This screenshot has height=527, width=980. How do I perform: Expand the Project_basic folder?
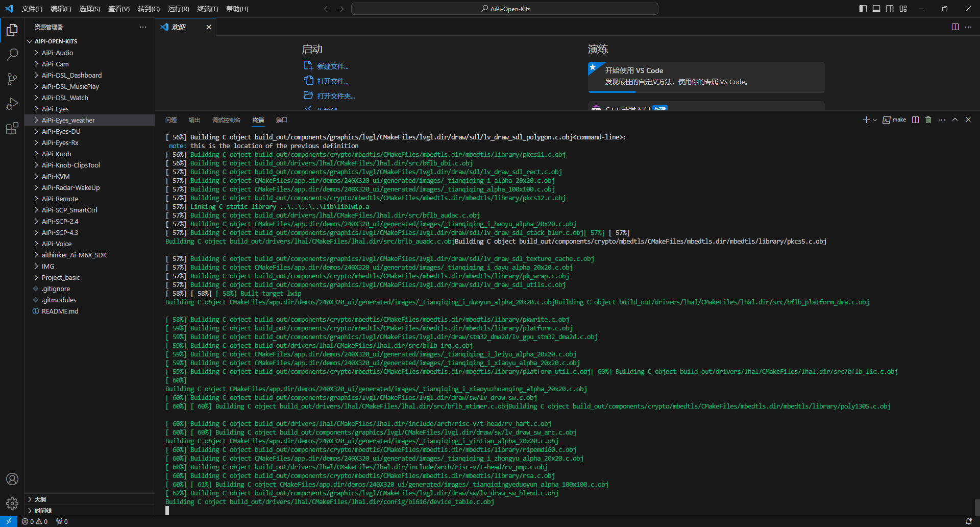89,277
